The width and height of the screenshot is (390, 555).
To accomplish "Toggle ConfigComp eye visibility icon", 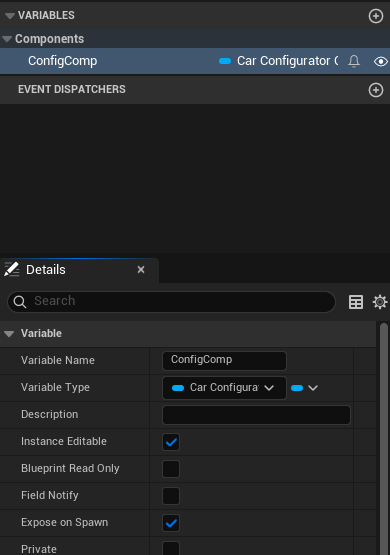I will pyautogui.click(x=380, y=62).
